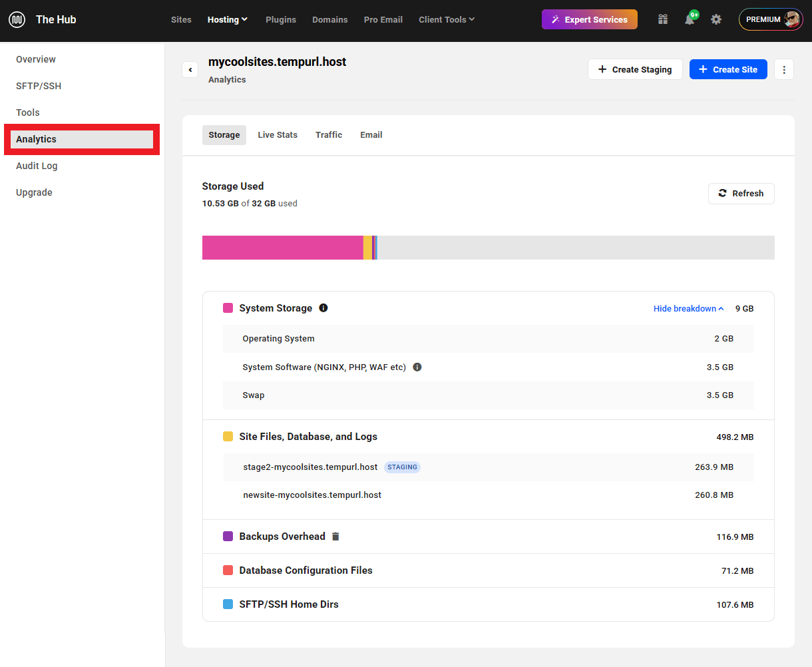Open the Pro Email menu item

383,19
